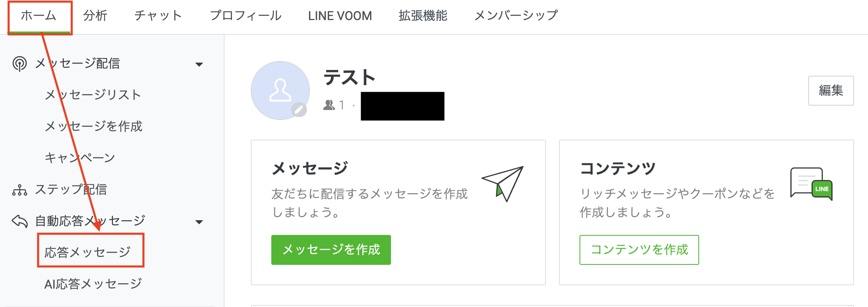Viewport: 868px width, 307px height.
Task: Click the profile avatar image
Action: click(x=280, y=90)
